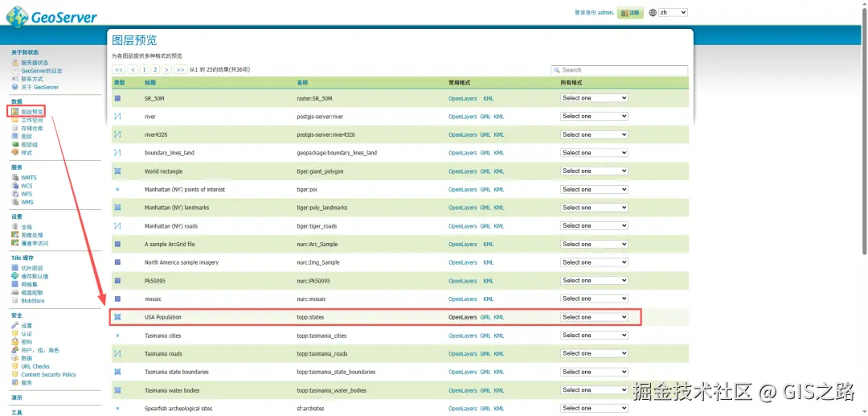Open Select one dropdown for Pk50095

[594, 280]
